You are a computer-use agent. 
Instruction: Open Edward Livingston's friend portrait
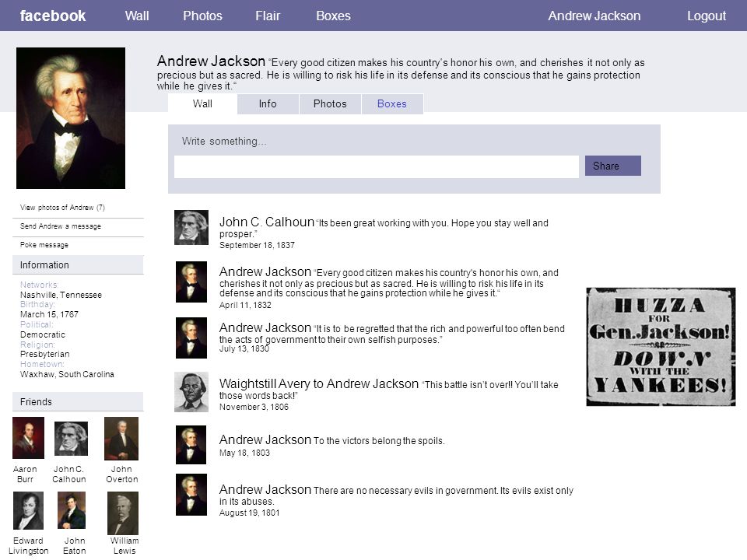pos(28,510)
